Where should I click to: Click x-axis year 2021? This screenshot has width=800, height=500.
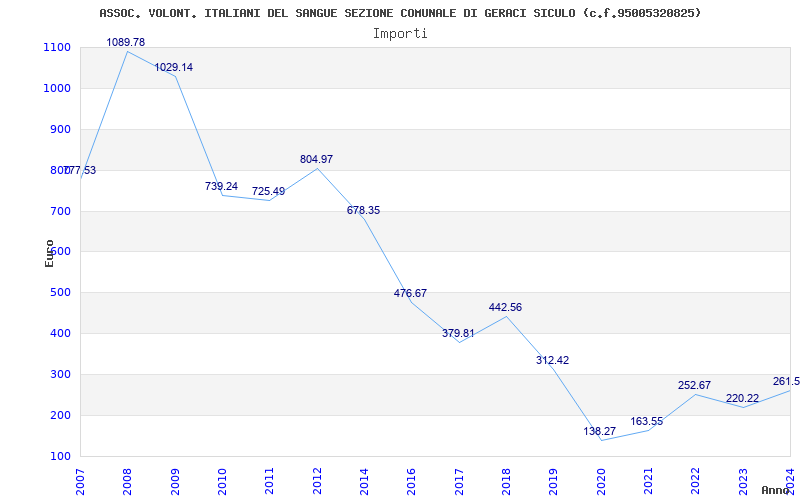coord(648,481)
